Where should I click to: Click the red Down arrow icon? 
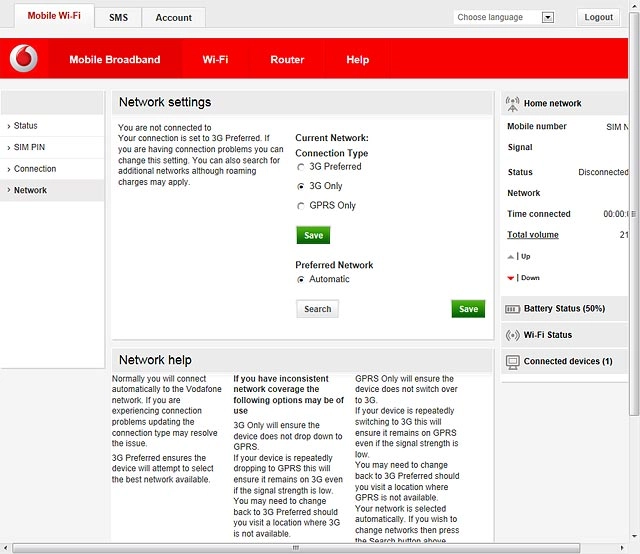coord(510,278)
